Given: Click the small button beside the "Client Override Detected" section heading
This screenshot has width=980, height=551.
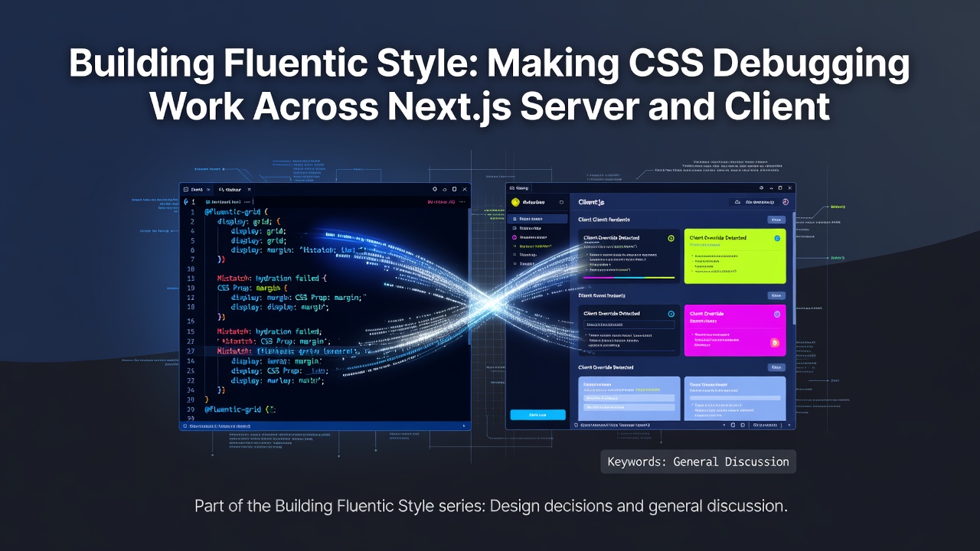Looking at the screenshot, I should click(x=776, y=367).
